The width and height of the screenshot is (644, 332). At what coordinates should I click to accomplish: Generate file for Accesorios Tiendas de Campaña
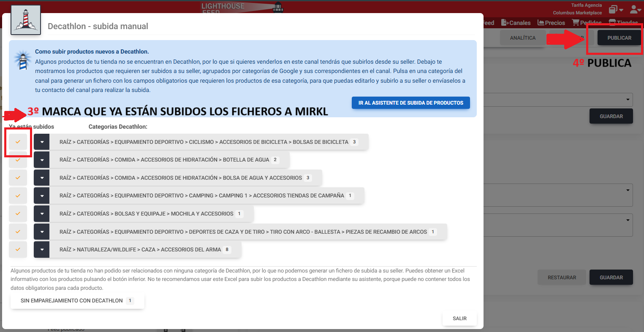207,196
